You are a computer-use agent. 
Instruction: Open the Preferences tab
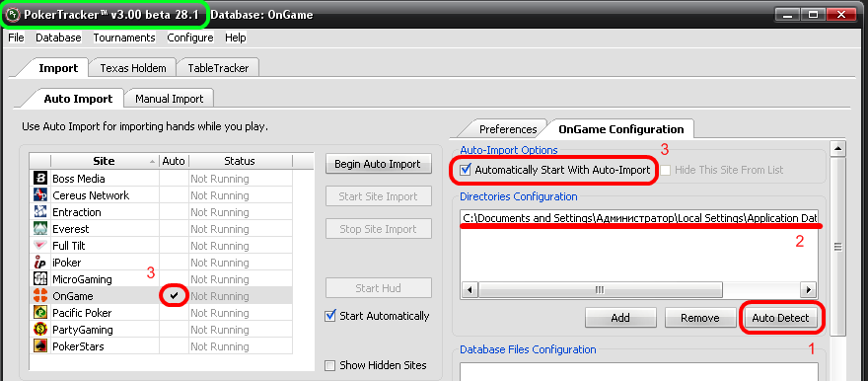tap(508, 129)
